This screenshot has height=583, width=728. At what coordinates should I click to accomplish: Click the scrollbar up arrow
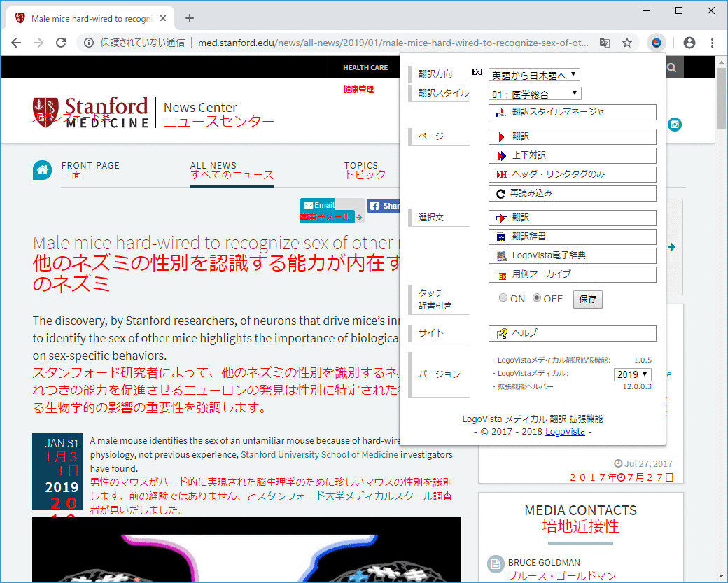tap(721, 62)
